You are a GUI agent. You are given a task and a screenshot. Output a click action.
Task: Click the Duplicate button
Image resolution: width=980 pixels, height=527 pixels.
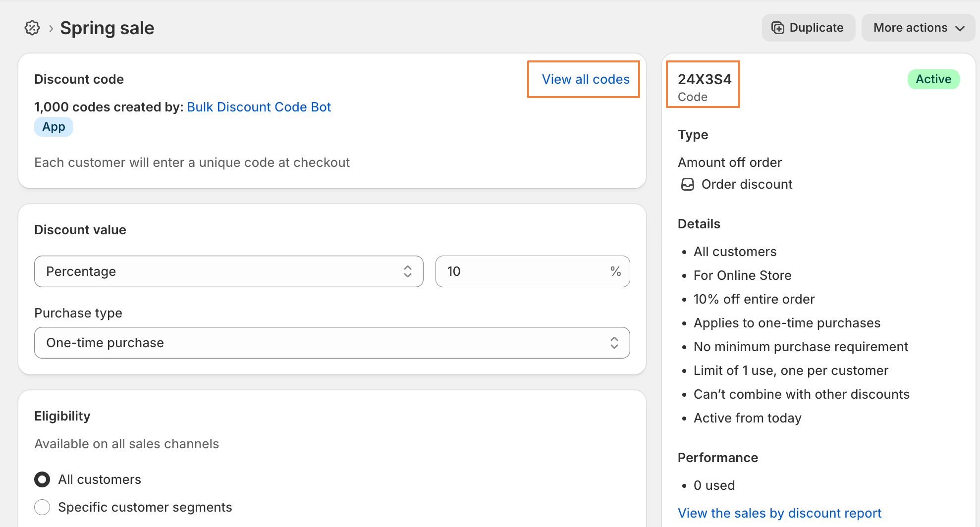click(808, 28)
